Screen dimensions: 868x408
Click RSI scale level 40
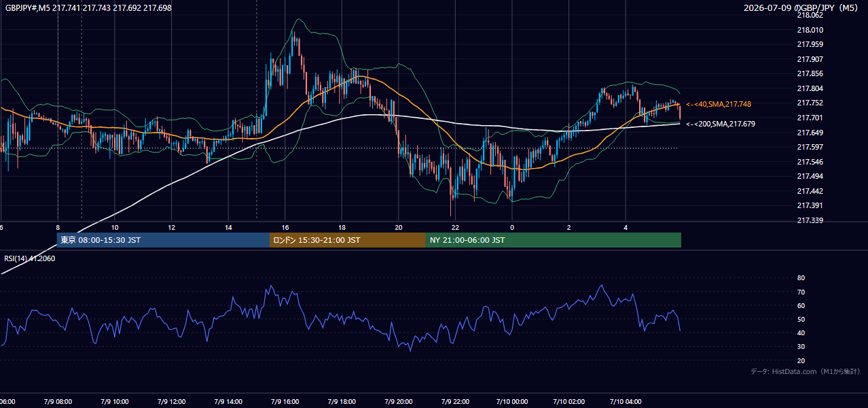coord(801,333)
